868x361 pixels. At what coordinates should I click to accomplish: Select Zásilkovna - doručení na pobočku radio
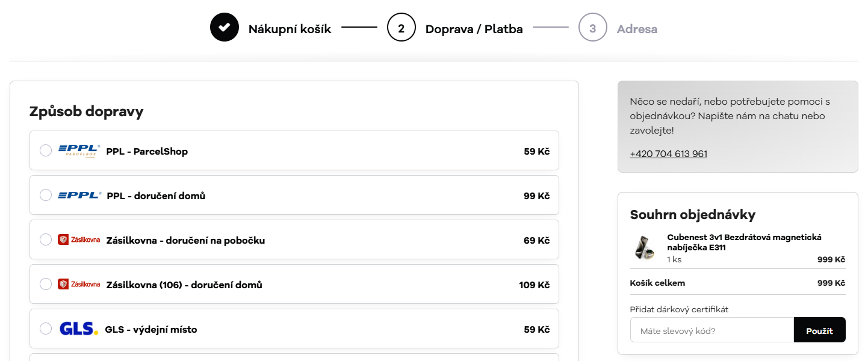click(45, 239)
